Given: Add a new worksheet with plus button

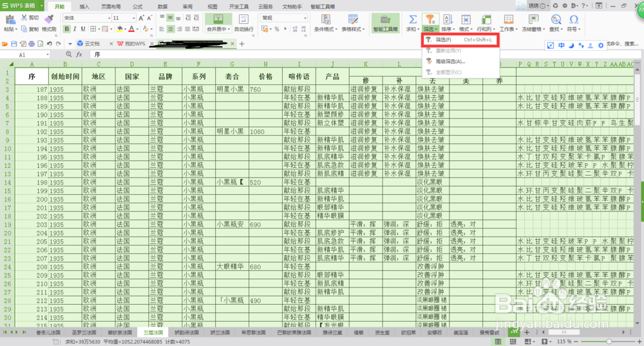Looking at the screenshot, I should (x=527, y=332).
